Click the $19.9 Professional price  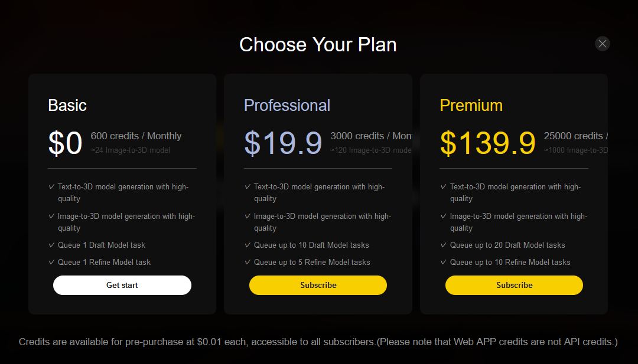pyautogui.click(x=283, y=143)
